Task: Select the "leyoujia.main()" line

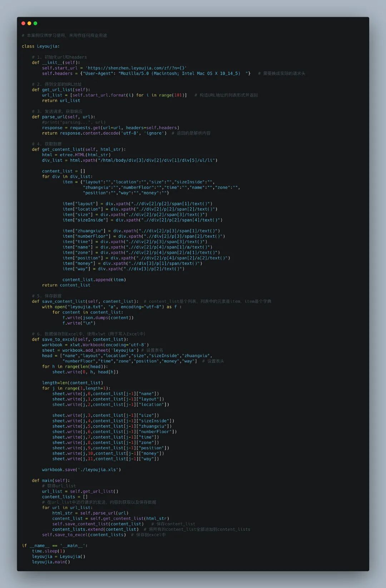Action: [x=51, y=562]
